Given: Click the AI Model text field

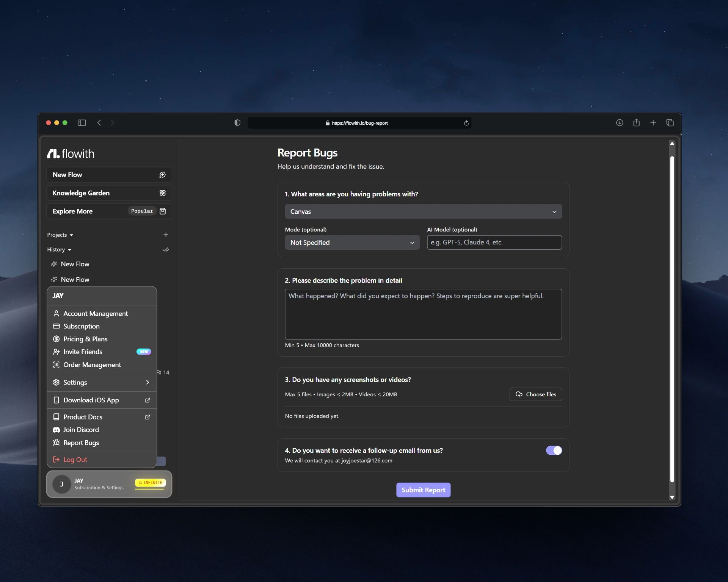Looking at the screenshot, I should pyautogui.click(x=494, y=242).
